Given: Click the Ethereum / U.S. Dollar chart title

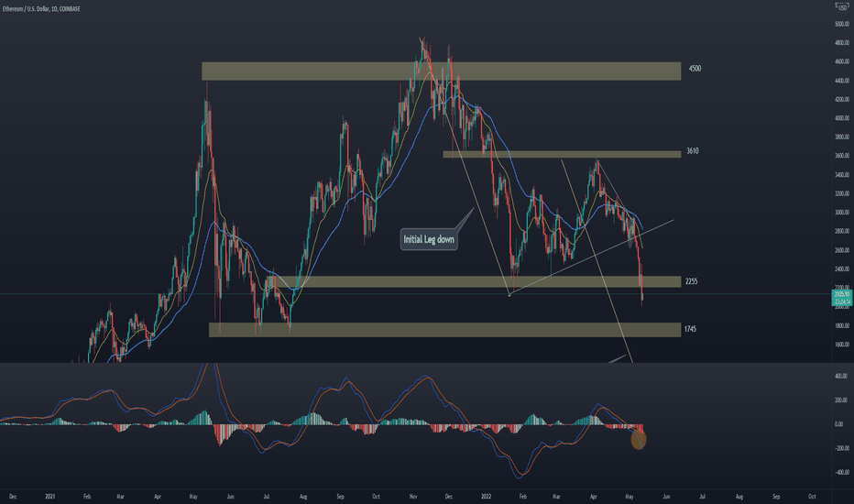Looking at the screenshot, I should point(41,9).
